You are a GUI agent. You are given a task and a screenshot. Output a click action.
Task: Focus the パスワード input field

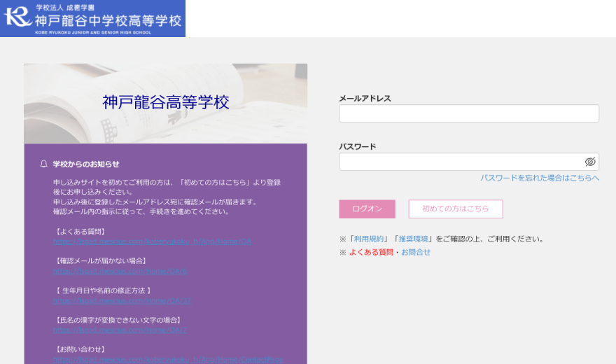coord(469,162)
